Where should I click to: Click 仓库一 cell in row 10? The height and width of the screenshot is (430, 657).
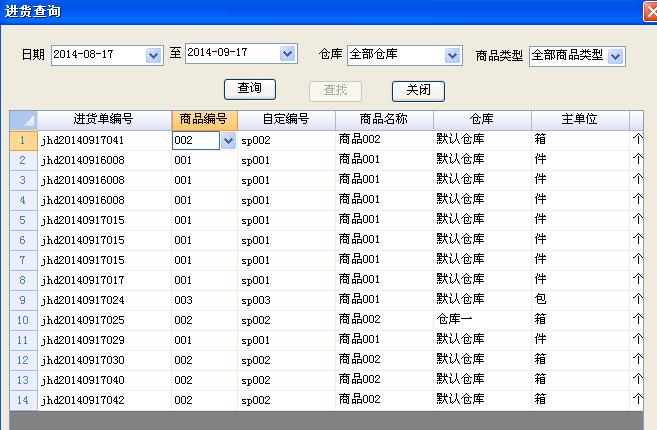pyautogui.click(x=482, y=320)
